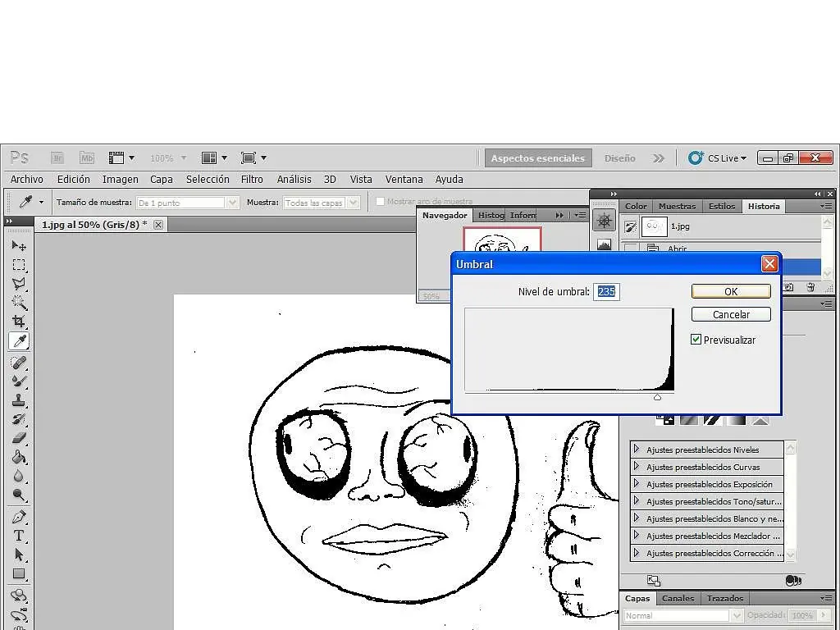Select the Path Selection tool
840x630 pixels.
[x=19, y=555]
